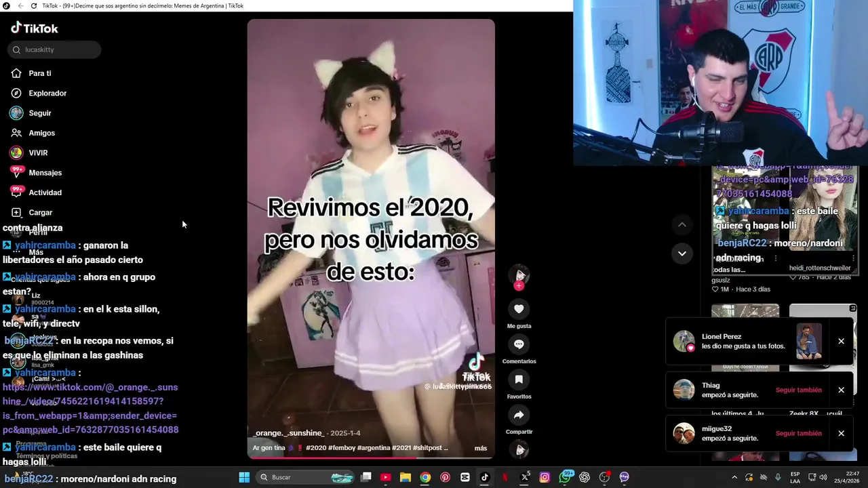Screen dimensions: 868x488
Task: Open Pinterest from the taskbar
Action: point(445,477)
